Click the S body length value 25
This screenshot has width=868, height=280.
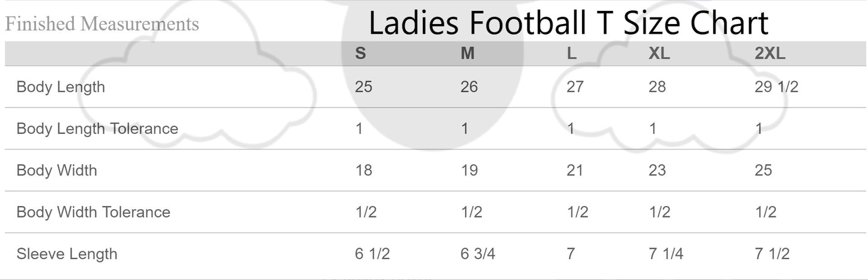click(363, 87)
